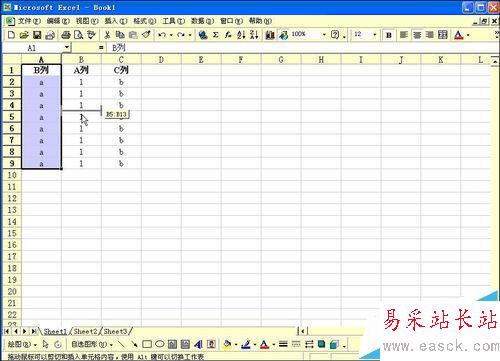Click the Insert Hyperlink globe icon
The image size is (500, 361).
pyautogui.click(x=203, y=35)
